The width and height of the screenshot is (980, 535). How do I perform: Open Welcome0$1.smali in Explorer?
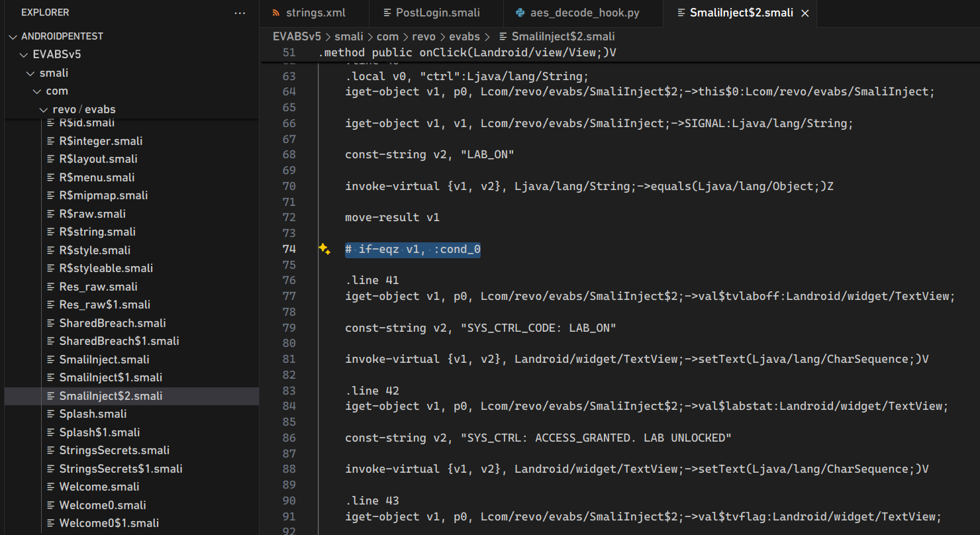[109, 523]
